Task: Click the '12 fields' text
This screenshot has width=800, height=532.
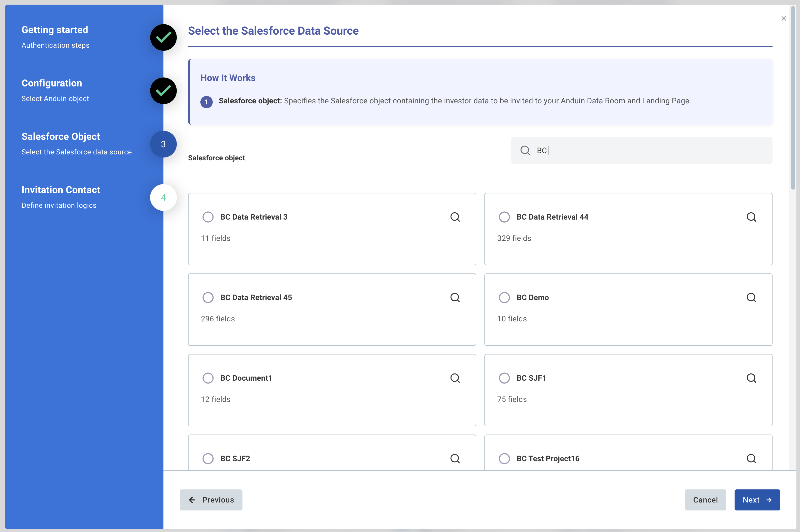Action: coord(216,399)
